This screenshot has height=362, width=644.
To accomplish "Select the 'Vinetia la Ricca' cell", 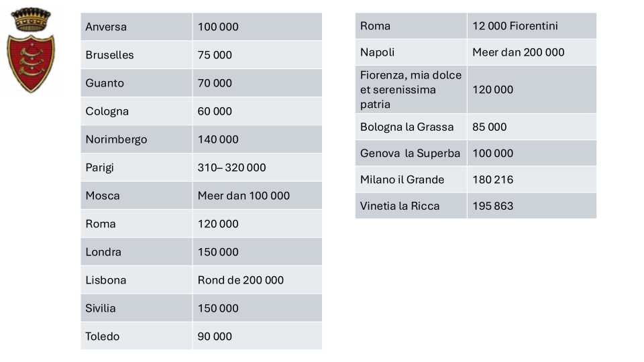I will pos(411,206).
